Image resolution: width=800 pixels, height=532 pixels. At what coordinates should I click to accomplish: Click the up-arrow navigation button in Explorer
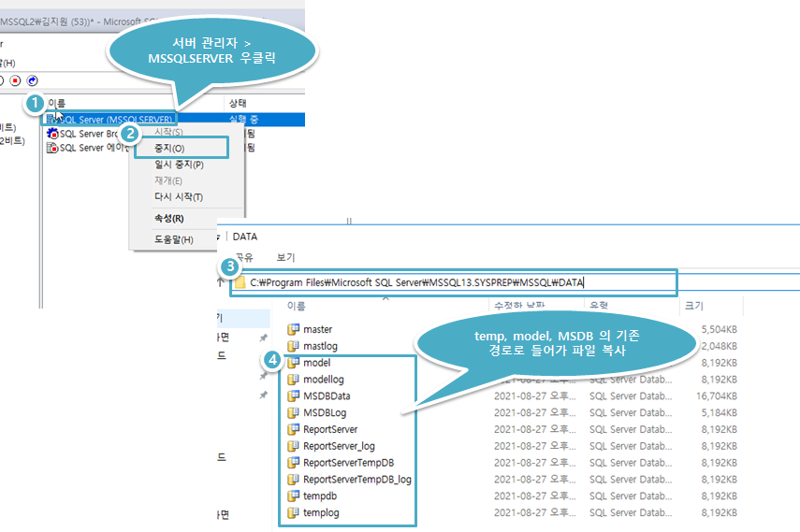point(221,282)
